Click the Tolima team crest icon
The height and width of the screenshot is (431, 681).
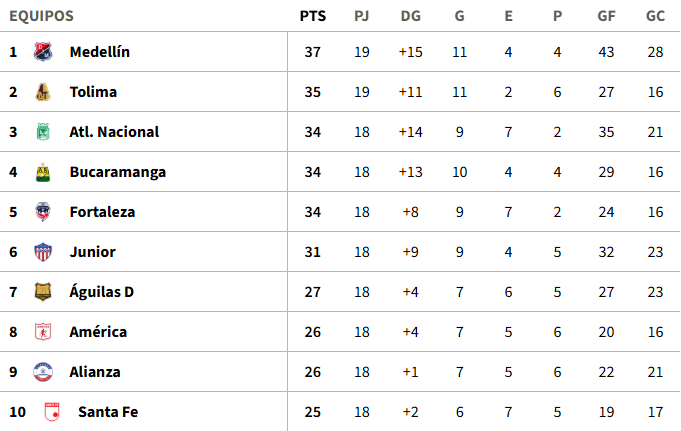(42, 92)
